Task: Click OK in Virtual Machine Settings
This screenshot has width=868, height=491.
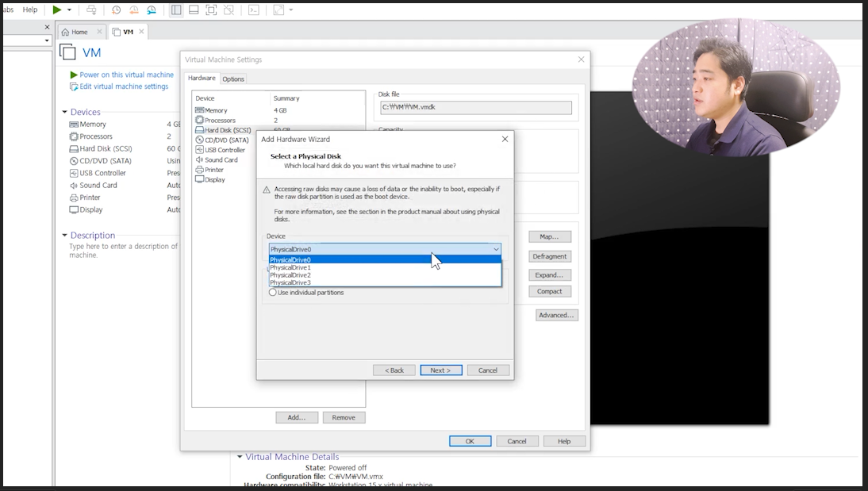Action: 470,442
